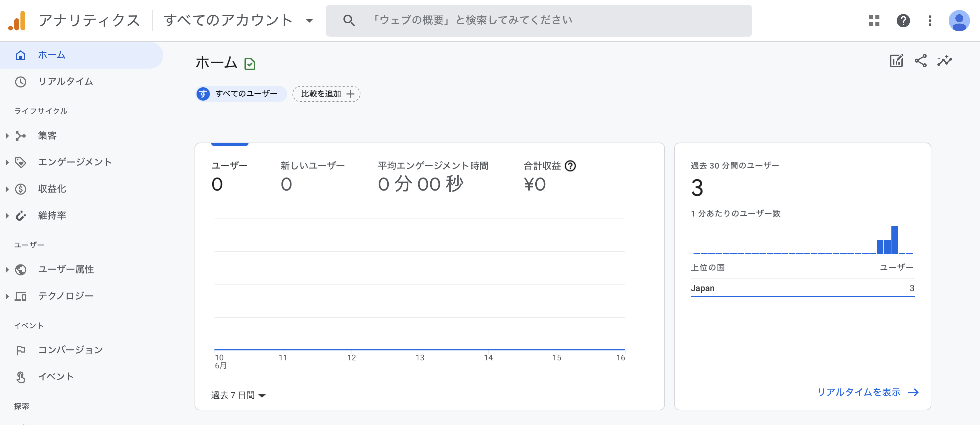Image resolution: width=980 pixels, height=425 pixels.
Task: Open the Google apps grid icon
Action: [x=874, y=21]
